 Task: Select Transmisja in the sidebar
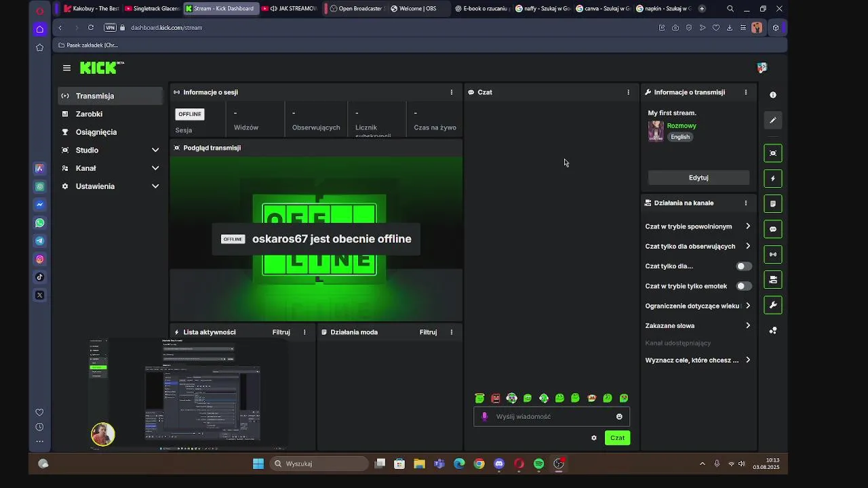tap(111, 96)
